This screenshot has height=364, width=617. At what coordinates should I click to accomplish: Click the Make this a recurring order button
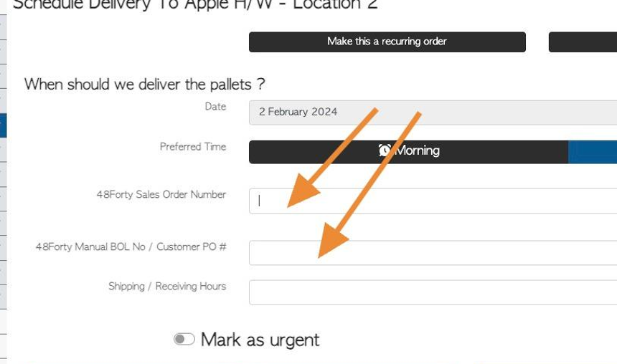387,42
